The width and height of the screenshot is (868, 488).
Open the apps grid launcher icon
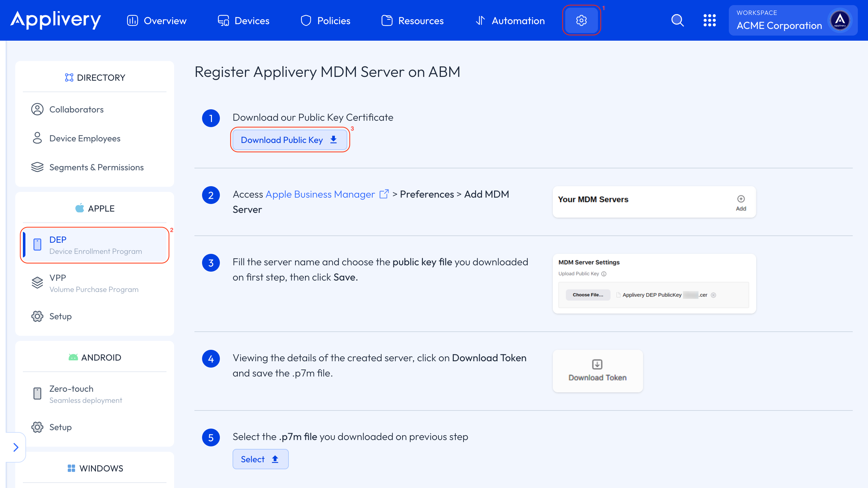click(709, 21)
